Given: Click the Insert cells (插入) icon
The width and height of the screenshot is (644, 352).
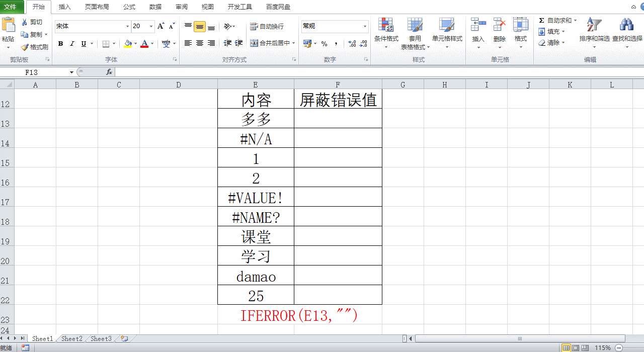Looking at the screenshot, I should click(x=478, y=25).
